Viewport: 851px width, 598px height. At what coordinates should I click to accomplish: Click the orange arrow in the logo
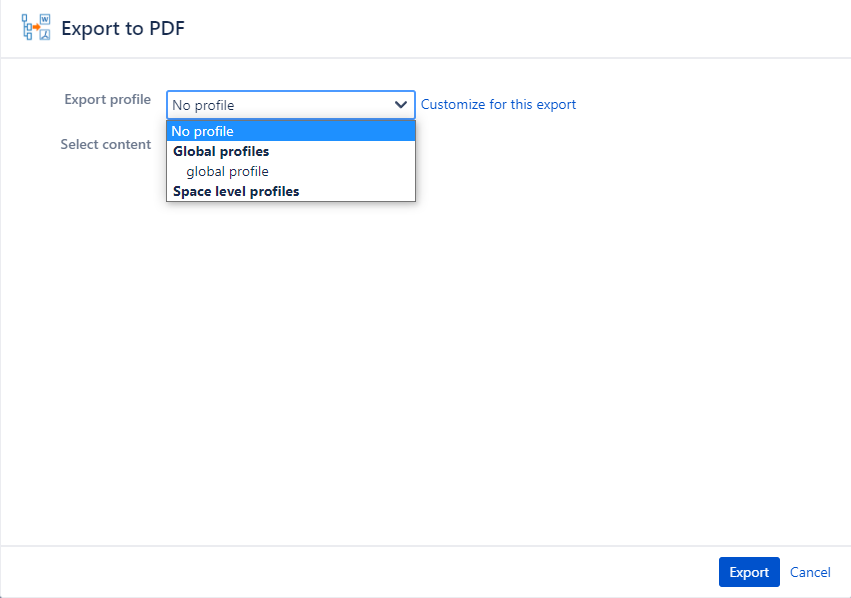36,27
